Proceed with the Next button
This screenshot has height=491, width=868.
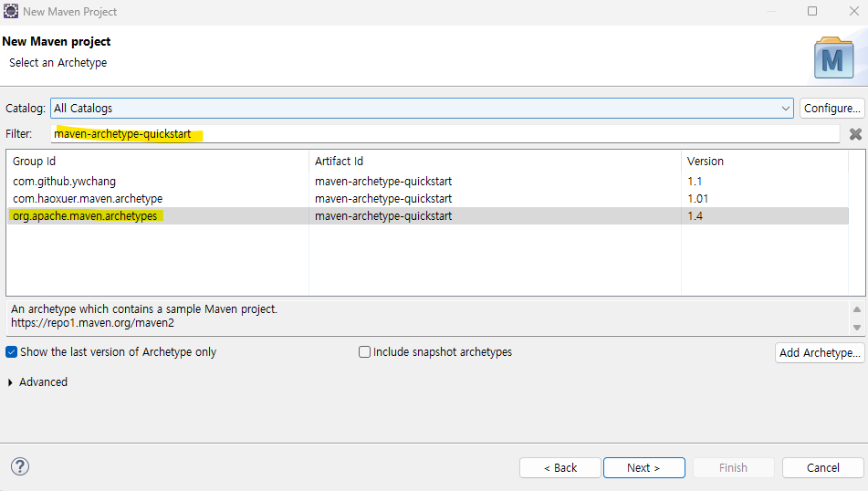643,468
